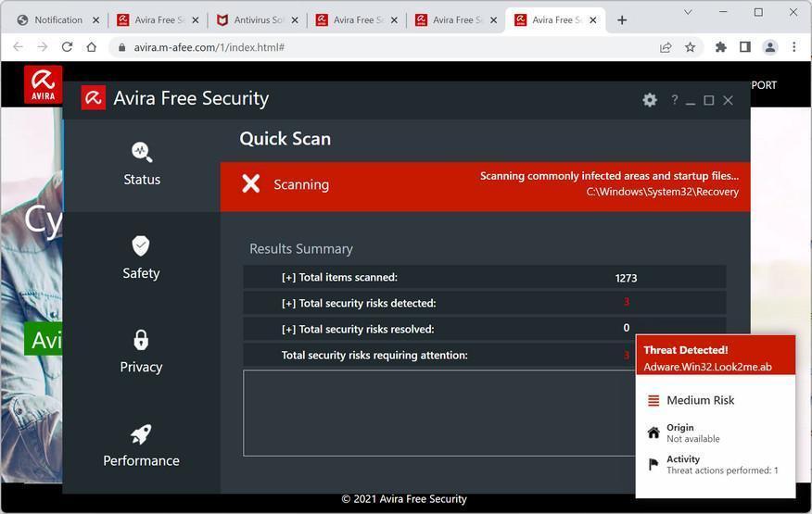Click the resolved risks value 0
This screenshot has height=514, width=812.
tap(626, 328)
